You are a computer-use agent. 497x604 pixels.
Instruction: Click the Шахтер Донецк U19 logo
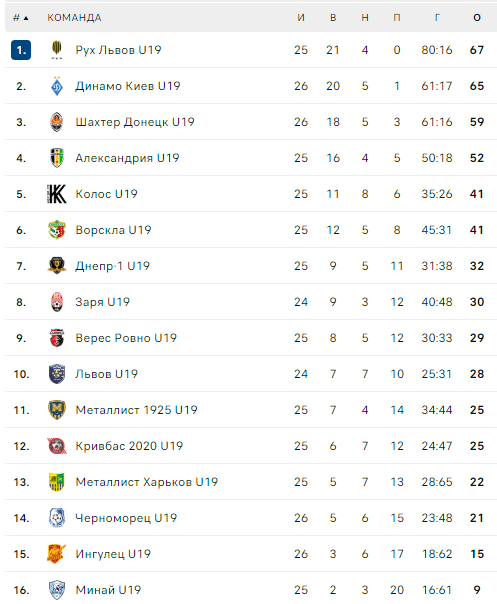(x=57, y=122)
